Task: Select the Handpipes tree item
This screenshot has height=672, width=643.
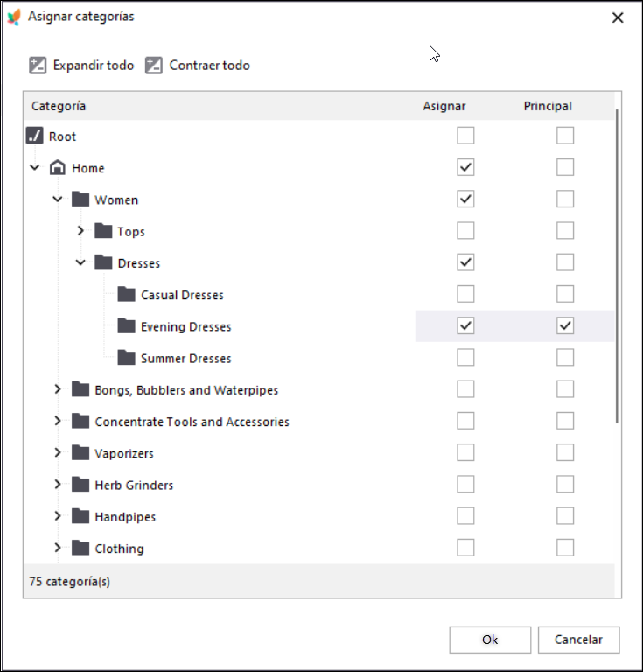Action: pyautogui.click(x=125, y=517)
